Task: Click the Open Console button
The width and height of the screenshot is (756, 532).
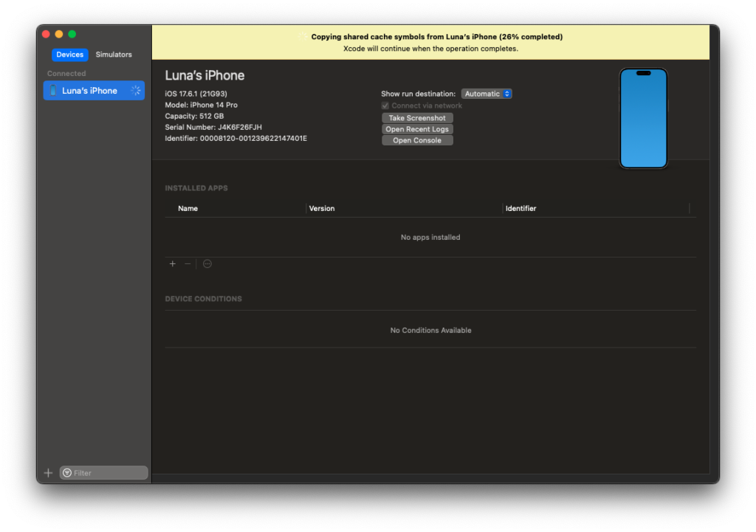Action: (417, 140)
